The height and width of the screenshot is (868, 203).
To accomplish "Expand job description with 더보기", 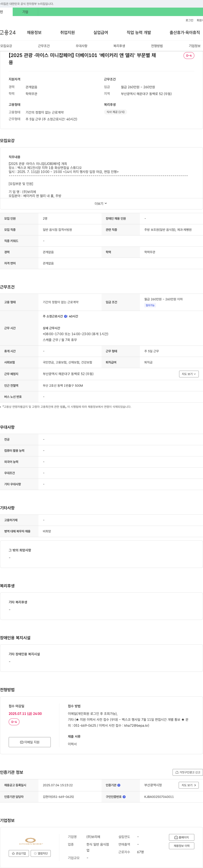I will (101, 204).
